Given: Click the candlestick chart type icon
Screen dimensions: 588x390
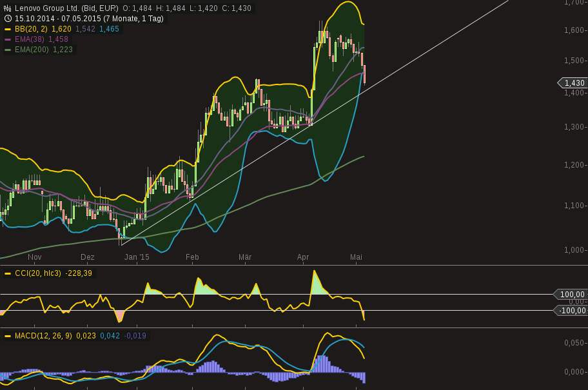Looking at the screenshot, I should 7,8.
